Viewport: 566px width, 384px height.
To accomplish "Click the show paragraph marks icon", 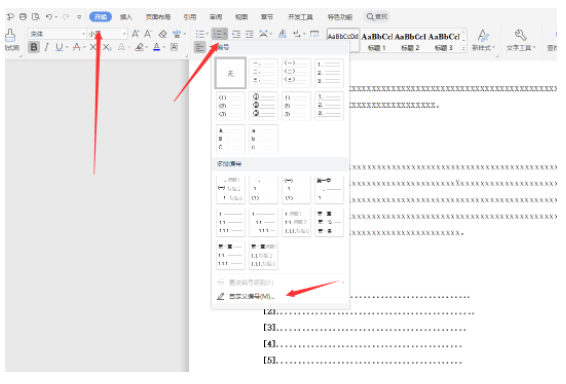I will (x=297, y=34).
